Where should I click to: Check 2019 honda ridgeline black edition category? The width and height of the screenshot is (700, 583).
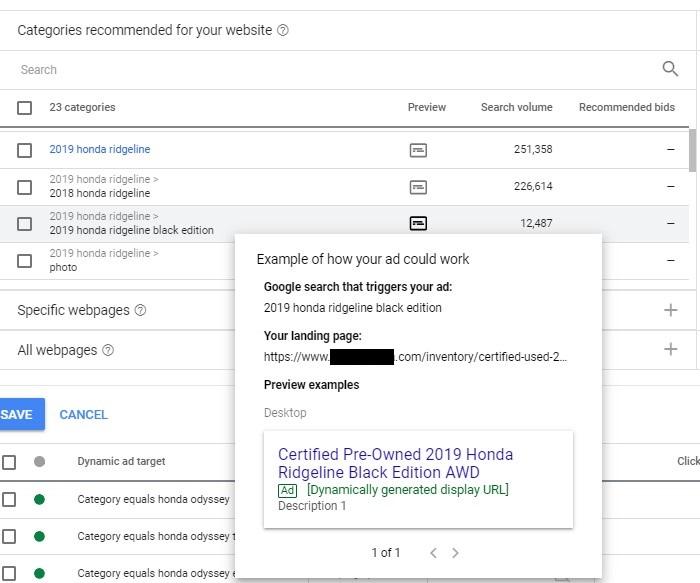click(x=25, y=224)
